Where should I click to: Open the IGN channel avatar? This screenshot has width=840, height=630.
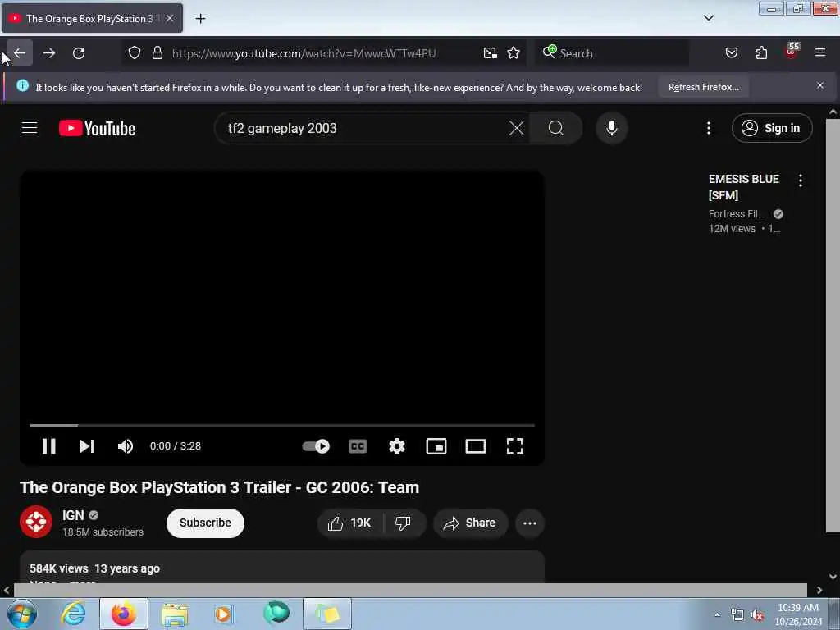pyautogui.click(x=36, y=522)
